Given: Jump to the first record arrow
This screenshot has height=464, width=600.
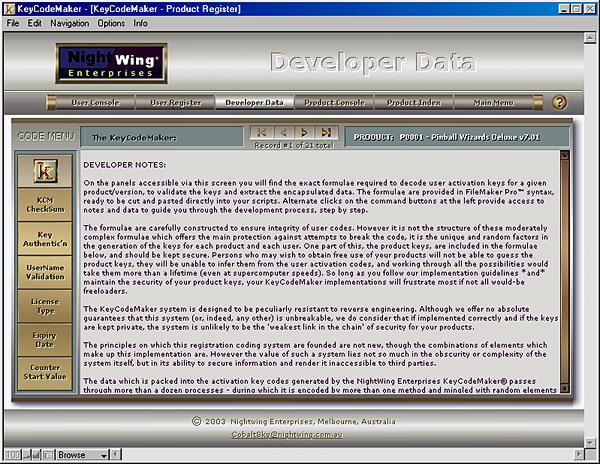Looking at the screenshot, I should click(262, 132).
